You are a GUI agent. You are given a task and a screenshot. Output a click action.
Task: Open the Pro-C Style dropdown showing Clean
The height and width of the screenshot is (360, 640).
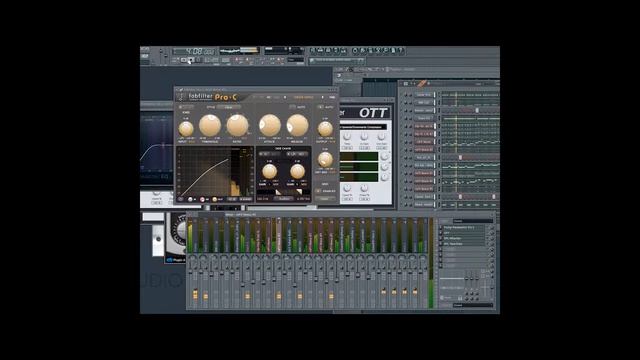[228, 107]
